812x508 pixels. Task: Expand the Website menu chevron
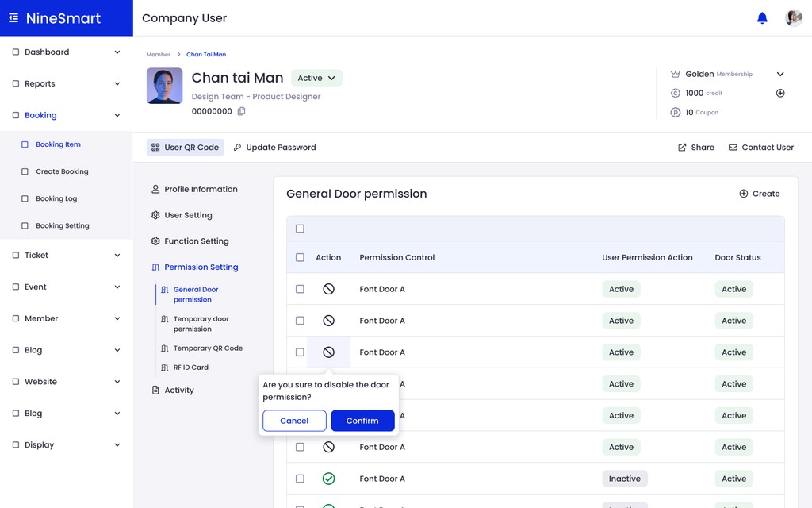coord(117,382)
